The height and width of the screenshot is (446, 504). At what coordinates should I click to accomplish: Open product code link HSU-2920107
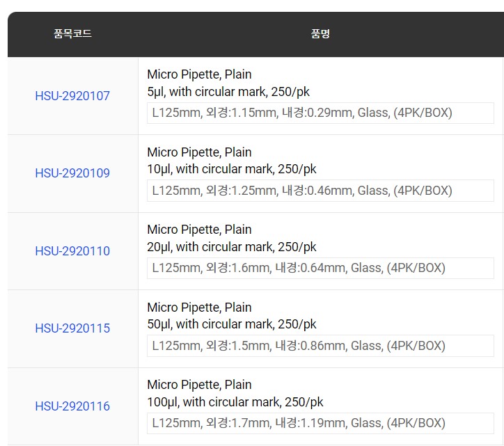point(72,96)
